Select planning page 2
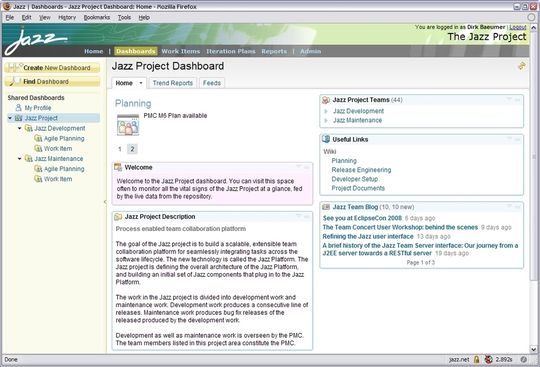This screenshot has height=367, width=540. pyautogui.click(x=132, y=149)
